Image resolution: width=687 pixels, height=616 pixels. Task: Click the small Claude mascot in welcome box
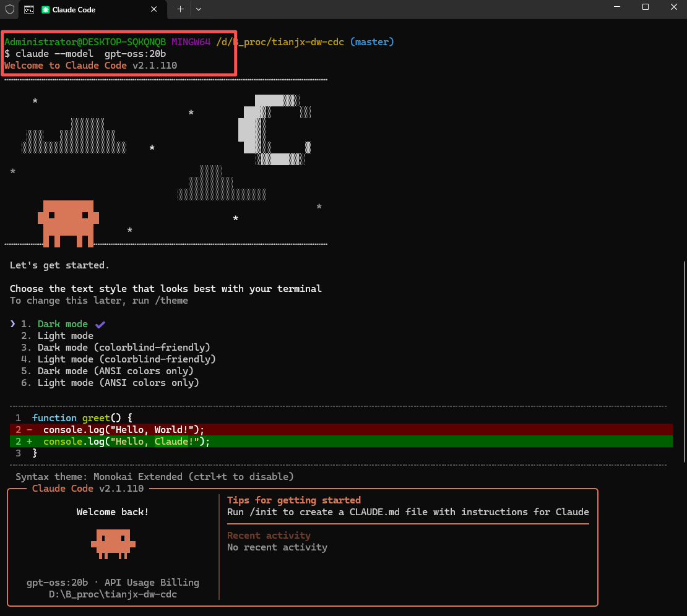point(113,544)
